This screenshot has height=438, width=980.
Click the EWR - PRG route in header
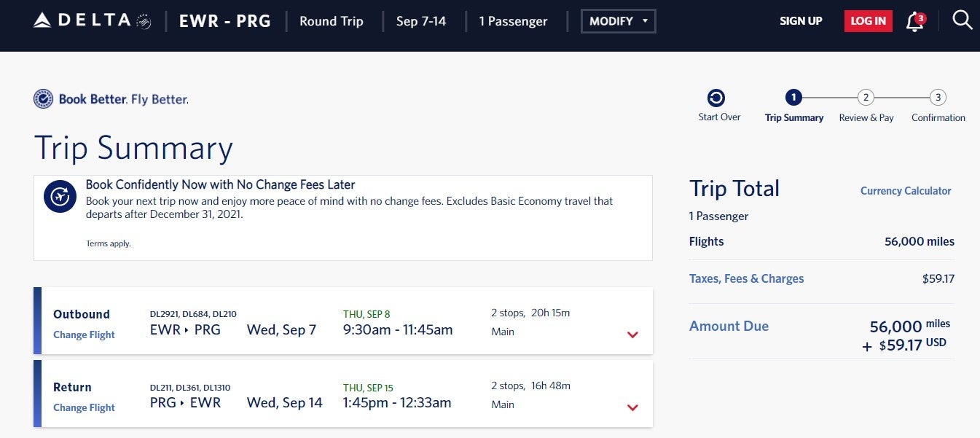[x=224, y=21]
